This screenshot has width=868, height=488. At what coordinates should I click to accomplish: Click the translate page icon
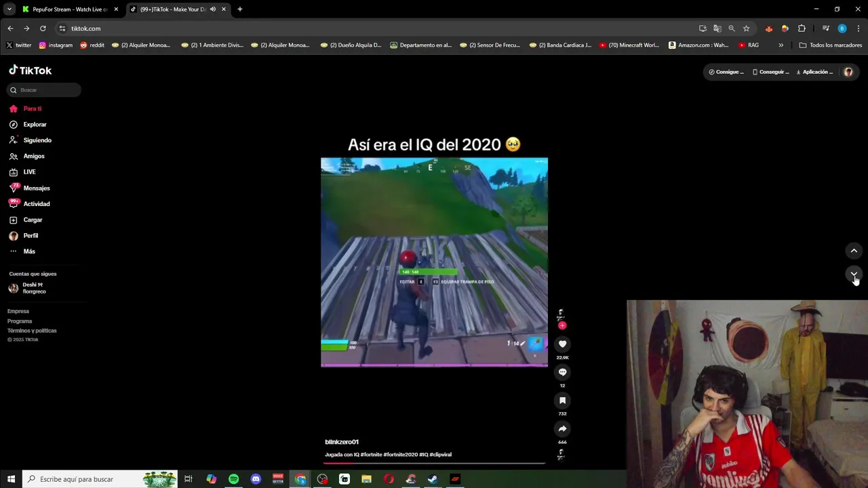717,28
